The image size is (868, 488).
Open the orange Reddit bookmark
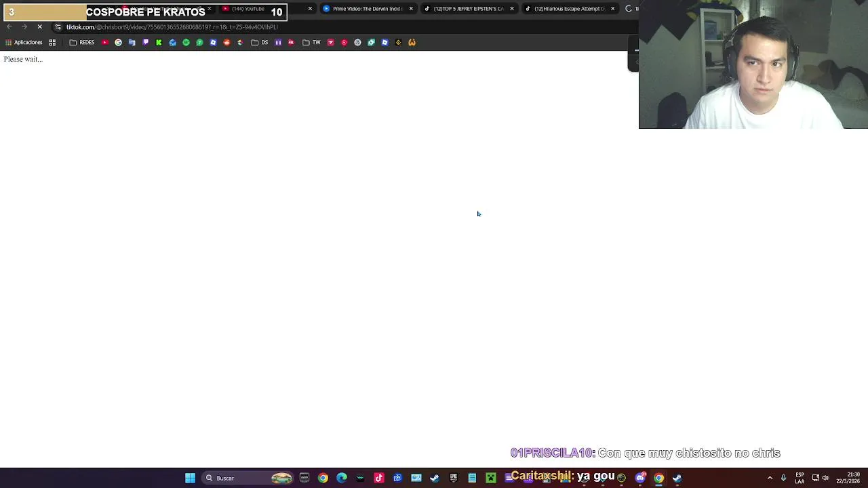point(226,43)
